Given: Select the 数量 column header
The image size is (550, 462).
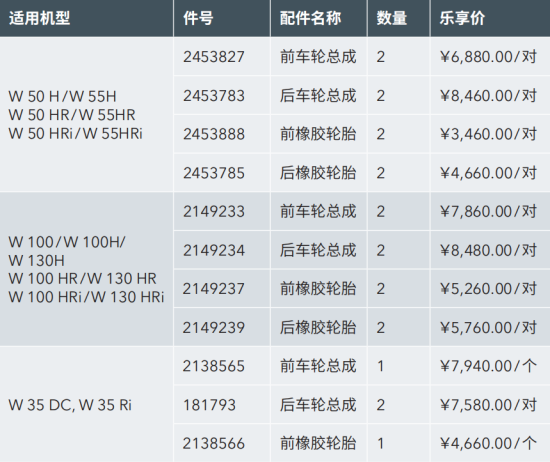Looking at the screenshot, I should (392, 18).
